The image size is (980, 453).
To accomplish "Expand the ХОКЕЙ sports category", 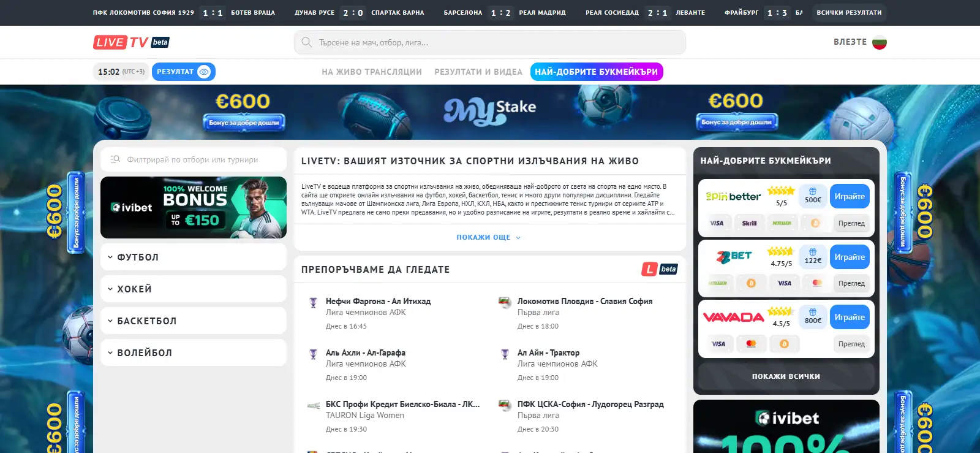I will 194,289.
